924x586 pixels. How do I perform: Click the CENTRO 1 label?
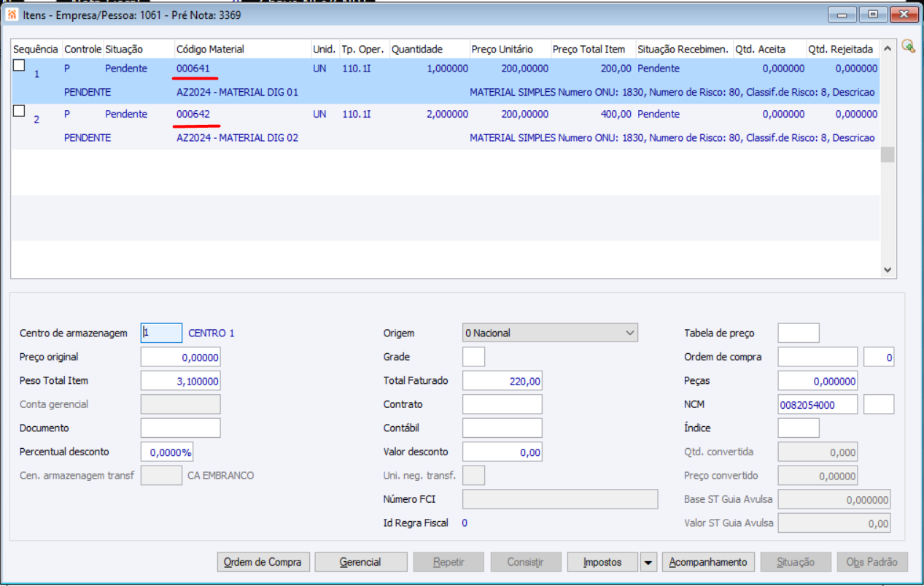pyautogui.click(x=211, y=333)
